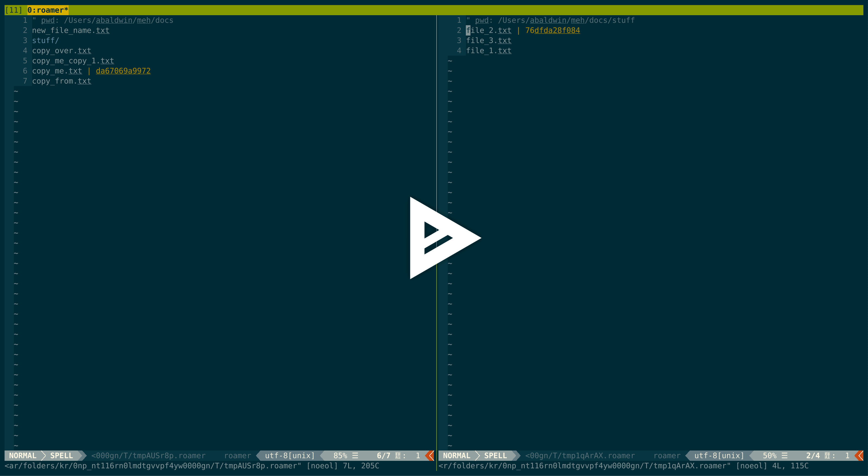Click the line-number icon beside 2/4 indicator
The image size is (868, 476).
pyautogui.click(x=828, y=455)
